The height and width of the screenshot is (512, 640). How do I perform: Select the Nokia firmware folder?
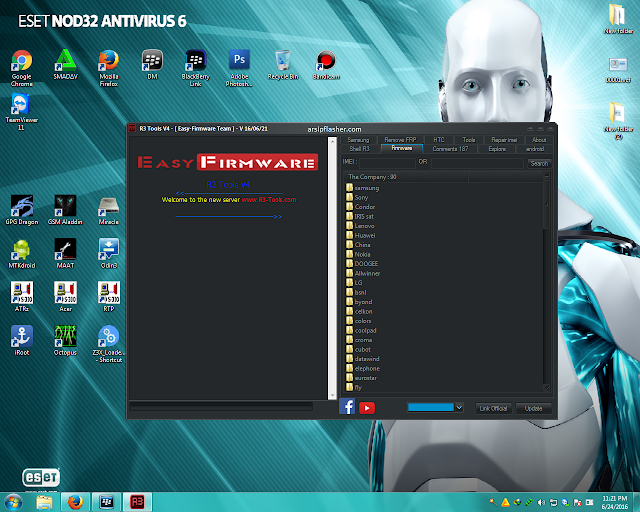point(358,254)
